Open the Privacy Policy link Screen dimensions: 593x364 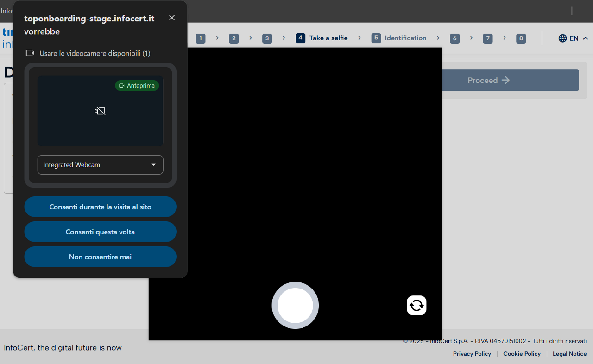point(472,354)
